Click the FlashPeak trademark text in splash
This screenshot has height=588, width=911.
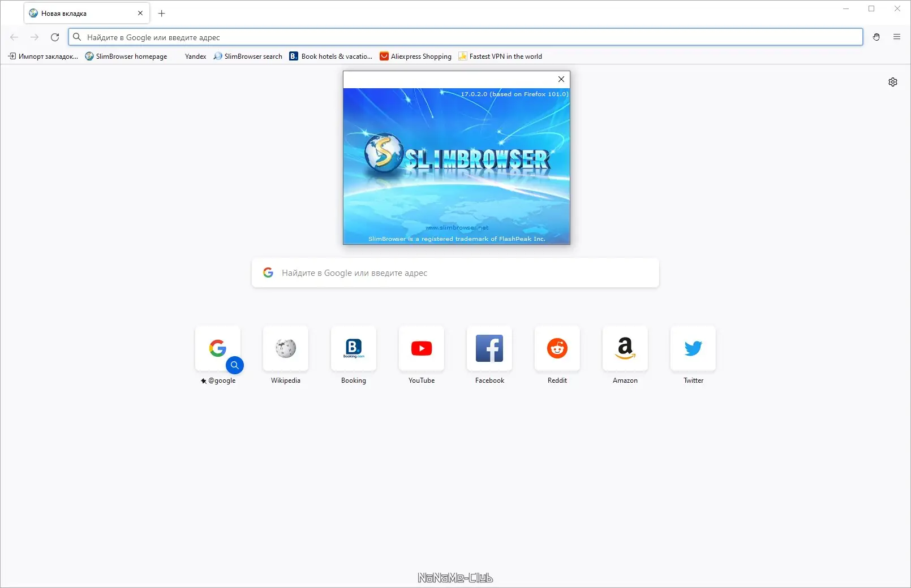pyautogui.click(x=457, y=239)
